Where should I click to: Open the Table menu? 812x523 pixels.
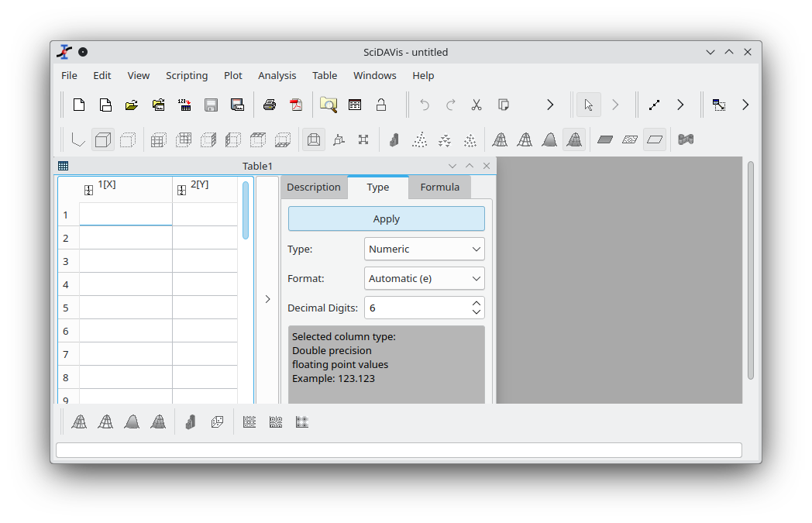click(325, 76)
